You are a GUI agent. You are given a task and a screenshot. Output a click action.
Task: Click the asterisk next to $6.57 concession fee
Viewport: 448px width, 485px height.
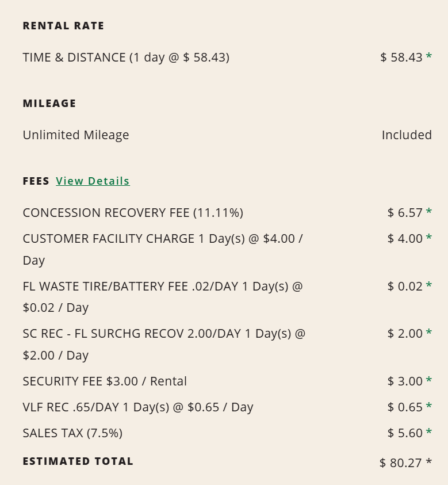[x=428, y=212]
